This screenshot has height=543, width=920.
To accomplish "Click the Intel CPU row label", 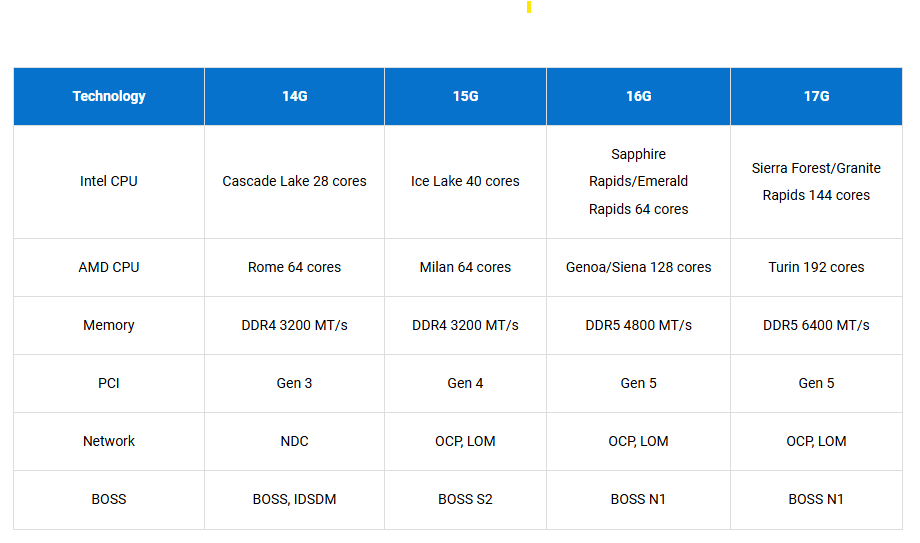I will click(x=109, y=181).
